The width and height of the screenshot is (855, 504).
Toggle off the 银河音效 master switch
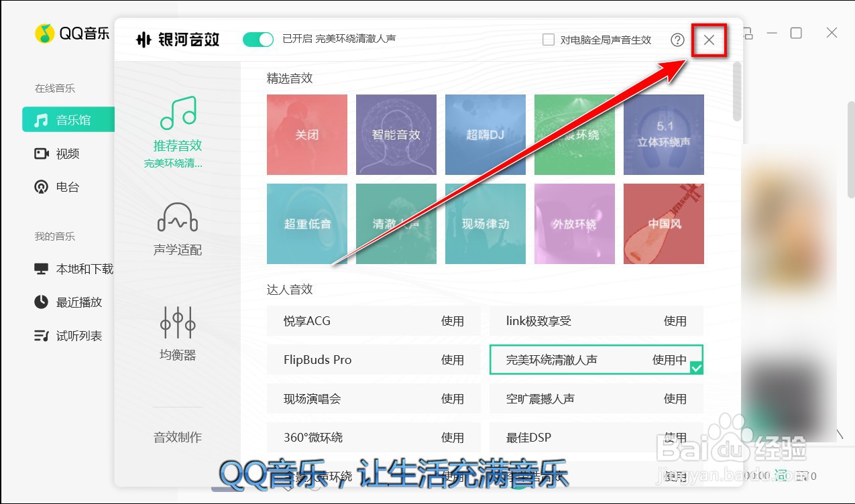tap(258, 40)
